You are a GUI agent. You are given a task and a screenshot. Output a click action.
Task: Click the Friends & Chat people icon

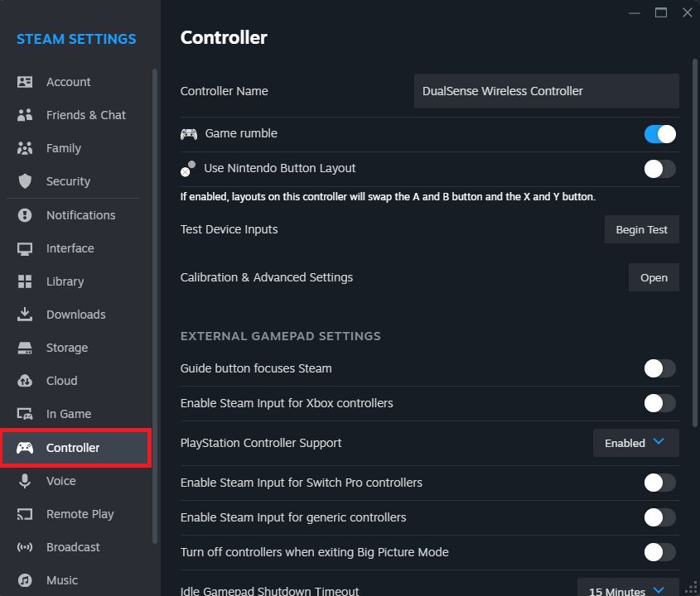25,115
